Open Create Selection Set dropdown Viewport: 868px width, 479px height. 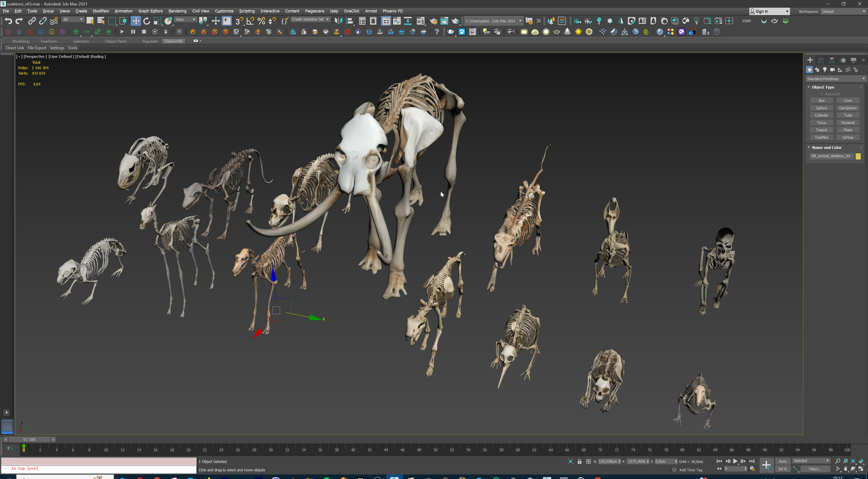tap(310, 19)
